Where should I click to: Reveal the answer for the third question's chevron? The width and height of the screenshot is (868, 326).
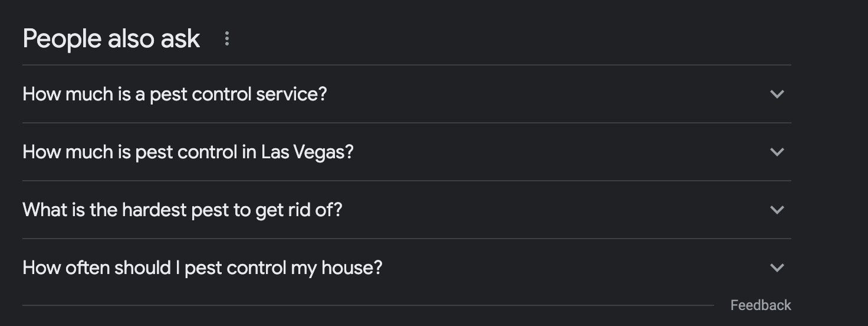[777, 210]
